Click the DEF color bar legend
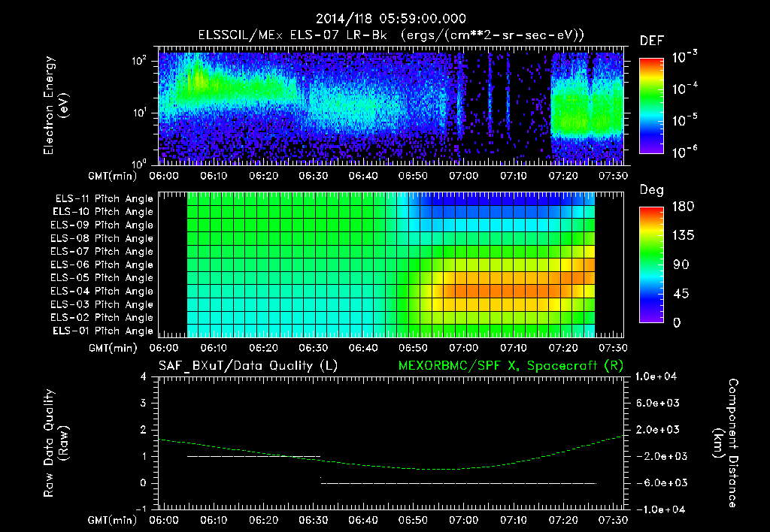The height and width of the screenshot is (532, 770). [x=651, y=105]
